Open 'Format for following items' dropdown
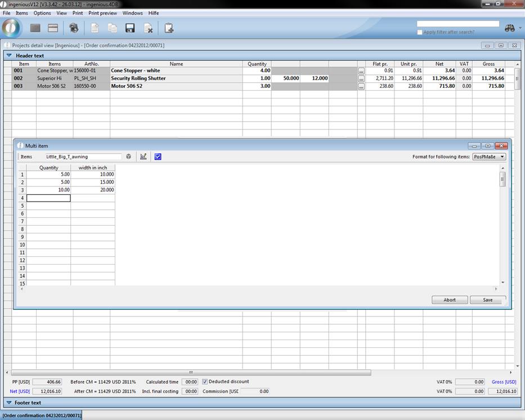 click(489, 157)
